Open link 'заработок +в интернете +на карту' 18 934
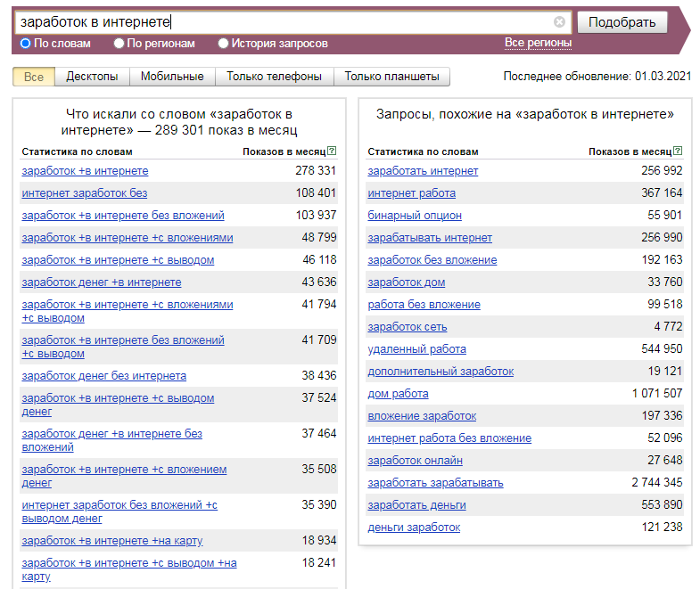 pos(112,541)
